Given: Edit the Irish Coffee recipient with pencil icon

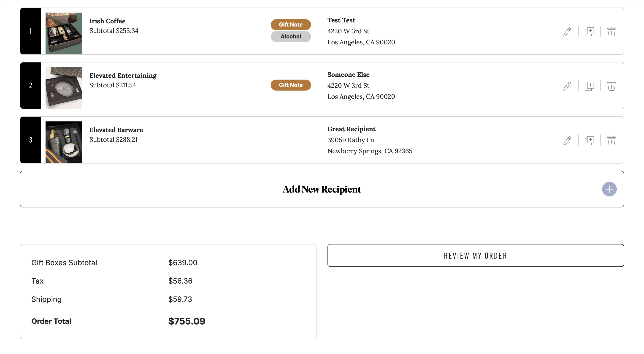Looking at the screenshot, I should [x=567, y=32].
